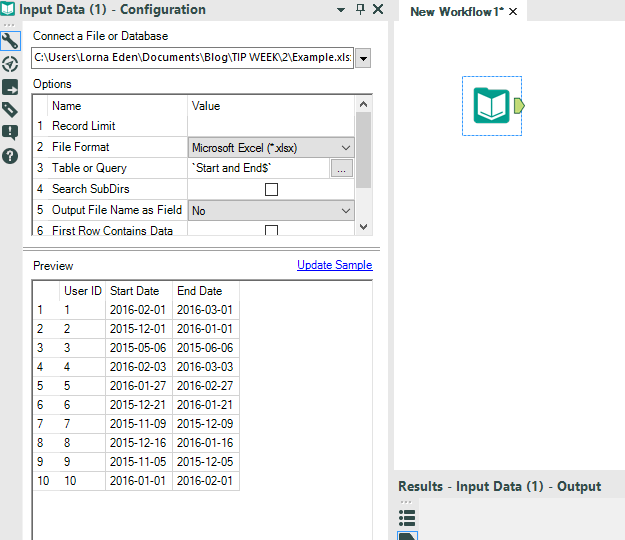Screen dimensions: 625x540
Task: Click End Date cell 2016-01-21
Action: click(205, 405)
